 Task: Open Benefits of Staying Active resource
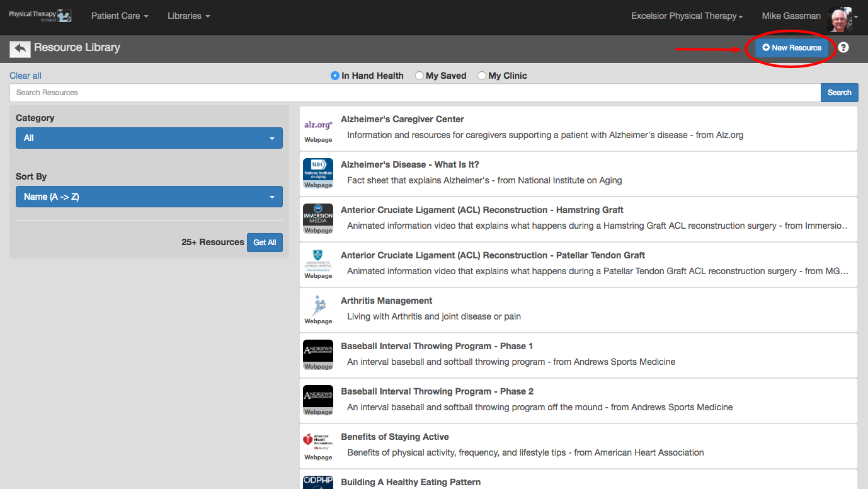(x=395, y=437)
